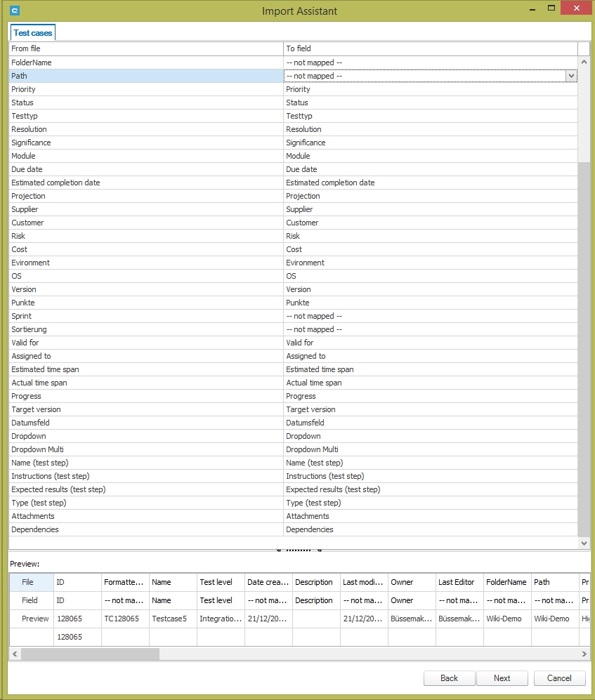This screenshot has height=700, width=595.
Task: Click the preview horizontal scrollbar thumb
Action: 90,654
